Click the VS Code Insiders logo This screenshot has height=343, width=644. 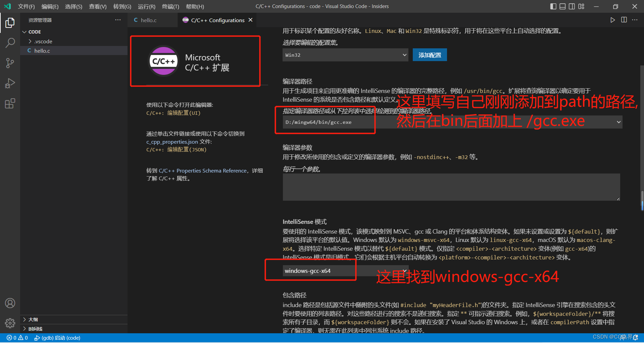(x=7, y=6)
